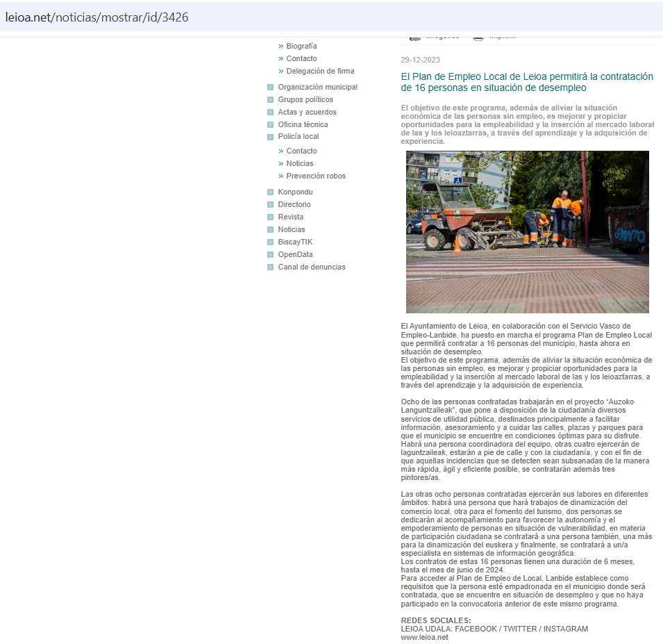Visit the www.leioa.net link at article bottom

pos(424,637)
